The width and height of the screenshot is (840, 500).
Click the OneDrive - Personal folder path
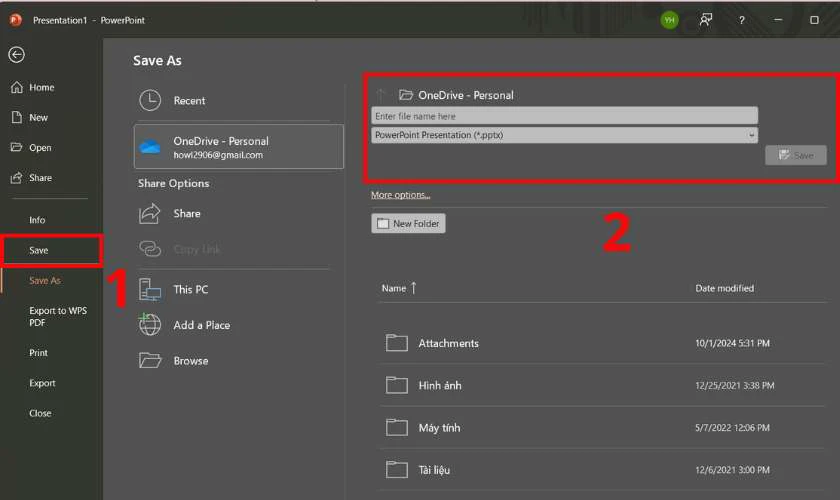click(x=466, y=95)
